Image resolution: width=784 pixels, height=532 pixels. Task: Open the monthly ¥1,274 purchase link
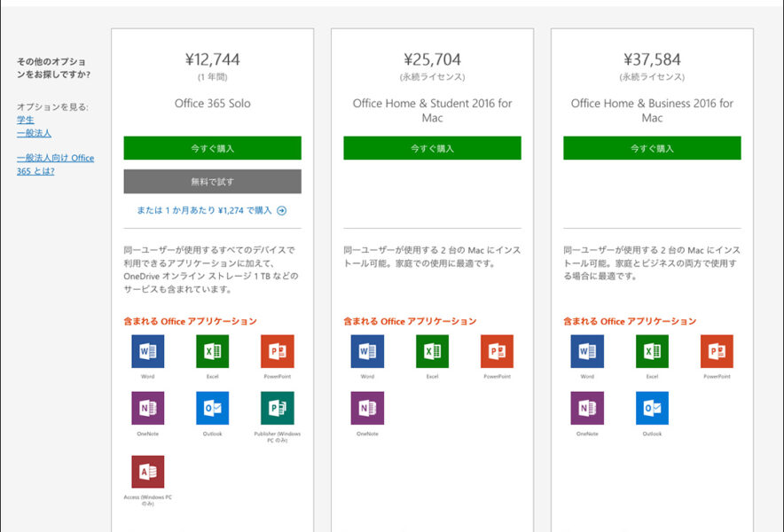tap(205, 210)
